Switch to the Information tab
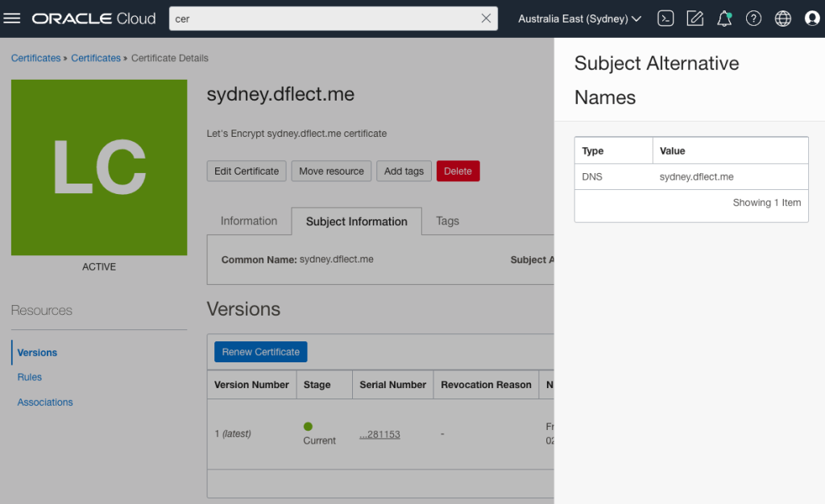Screen dimensions: 825x504 pyautogui.click(x=249, y=221)
